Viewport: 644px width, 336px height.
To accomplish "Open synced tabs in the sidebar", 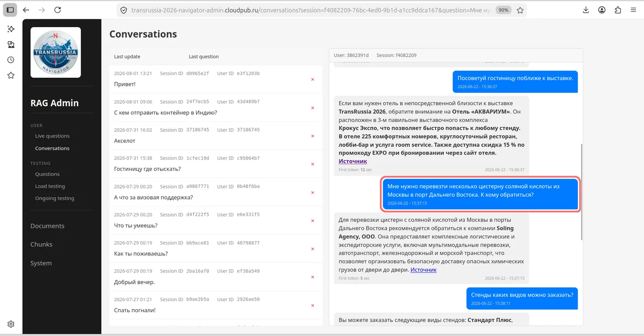I will tap(11, 45).
